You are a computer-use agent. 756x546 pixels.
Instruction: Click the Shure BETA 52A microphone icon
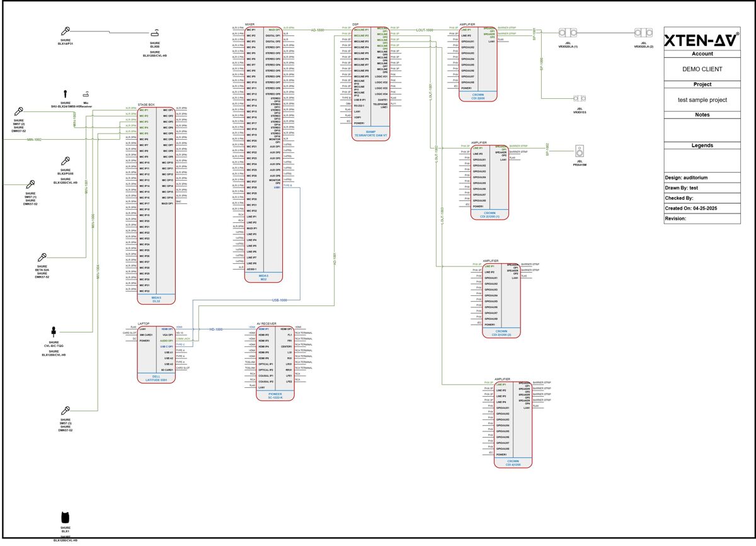pyautogui.click(x=42, y=257)
